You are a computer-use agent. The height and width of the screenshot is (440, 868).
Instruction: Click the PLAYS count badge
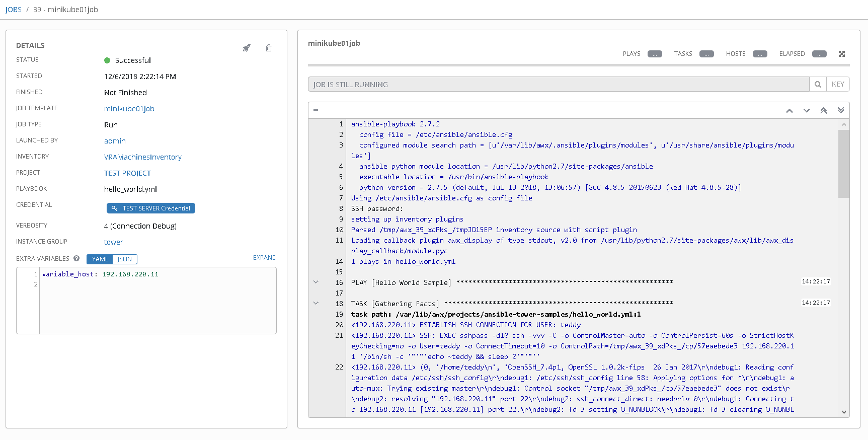(655, 54)
